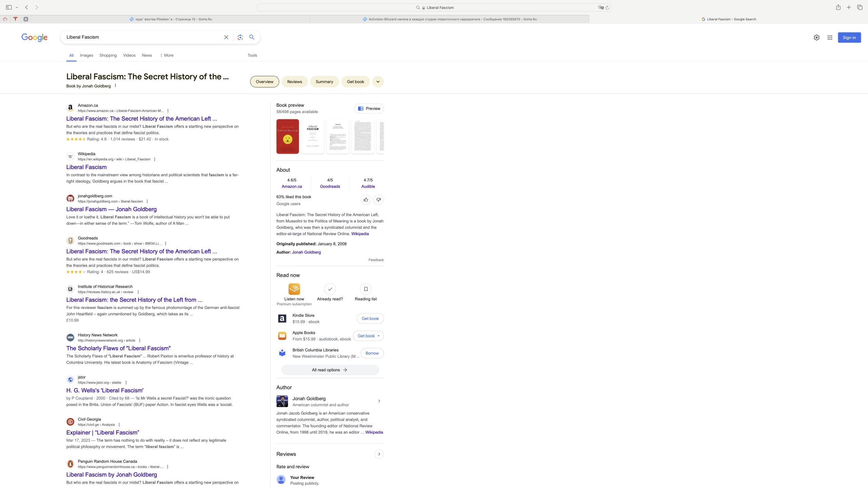Select the Summary chip

[324, 82]
